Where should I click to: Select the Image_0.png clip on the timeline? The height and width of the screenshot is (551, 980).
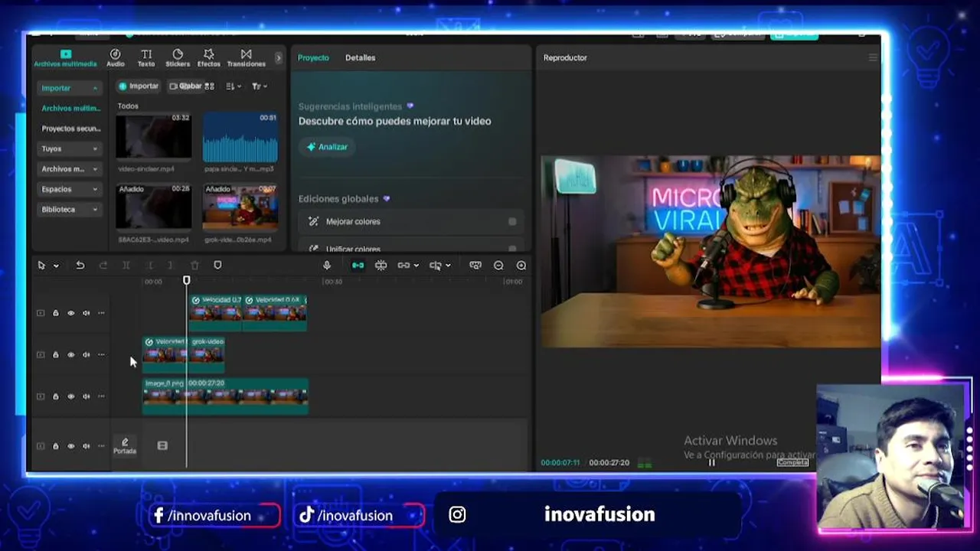pos(226,396)
